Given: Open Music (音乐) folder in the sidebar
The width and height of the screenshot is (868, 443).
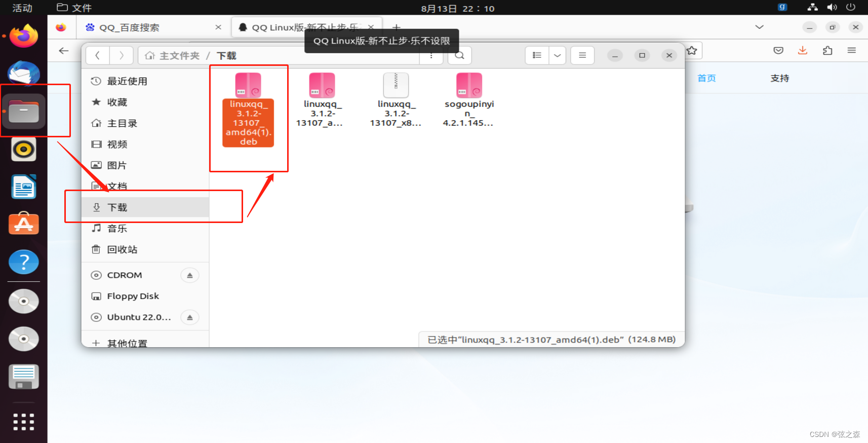Looking at the screenshot, I should click(x=145, y=229).
